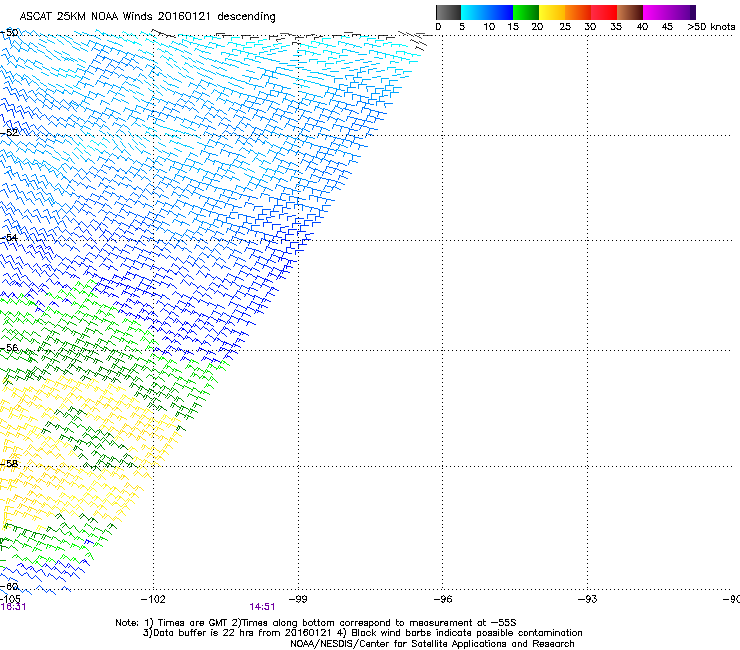
Task: Click the orange 25-30 knots color swatch
Action: coord(578,12)
